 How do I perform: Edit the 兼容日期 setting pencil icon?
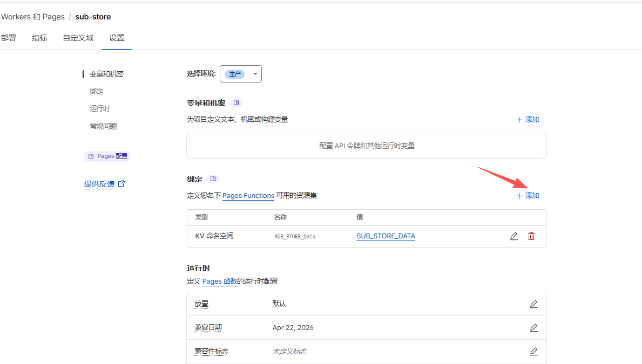click(x=534, y=328)
